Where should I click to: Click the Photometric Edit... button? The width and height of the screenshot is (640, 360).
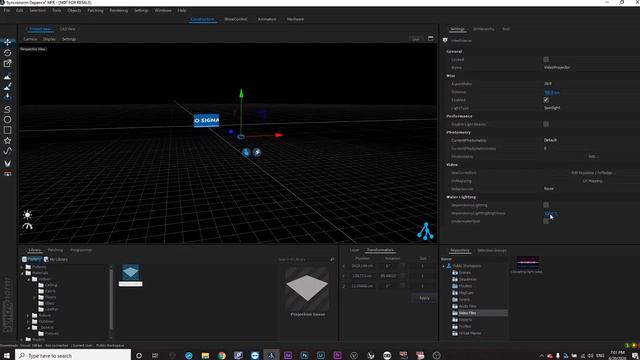click(592, 156)
